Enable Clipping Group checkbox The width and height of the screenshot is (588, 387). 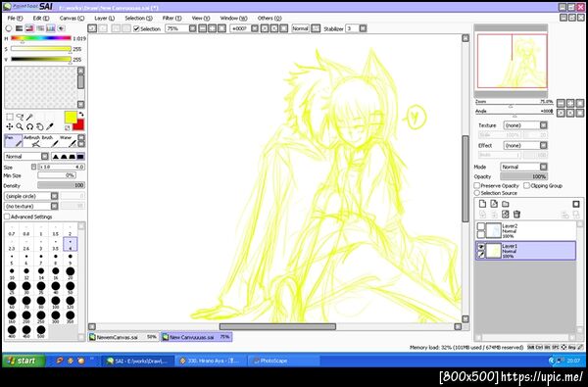527,185
